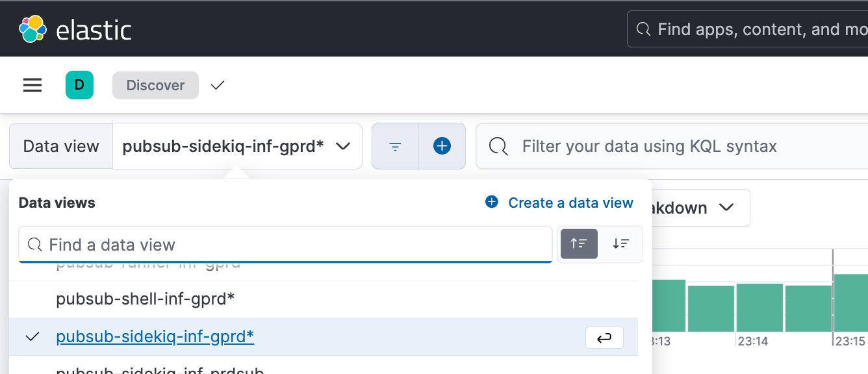
Task: Open the Data view picker dropdown
Action: [x=238, y=146]
